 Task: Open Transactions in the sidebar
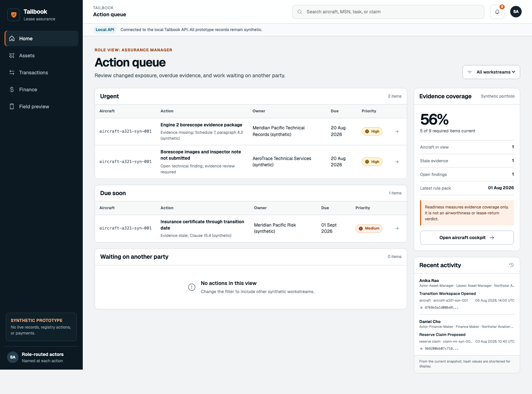[41, 72]
